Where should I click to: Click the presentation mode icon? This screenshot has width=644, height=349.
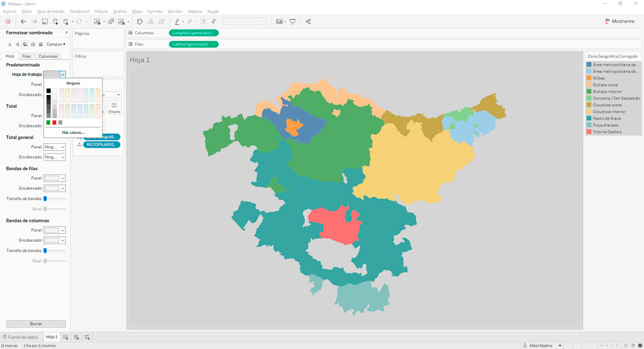point(292,21)
